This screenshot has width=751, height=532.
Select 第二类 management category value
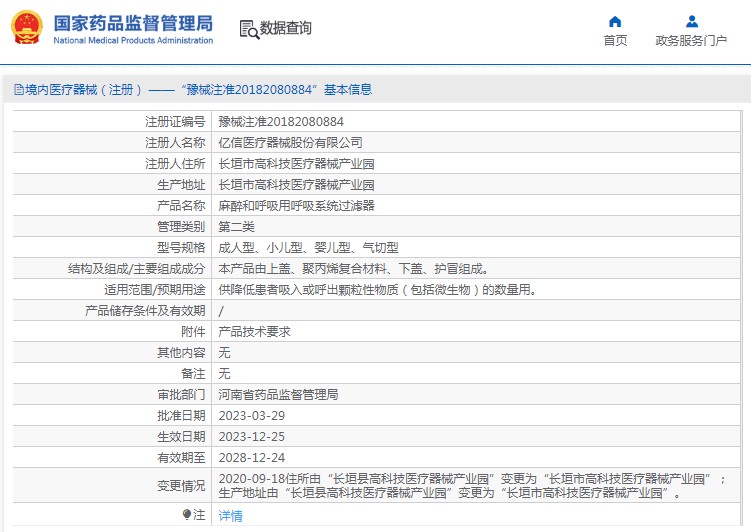[x=237, y=227]
